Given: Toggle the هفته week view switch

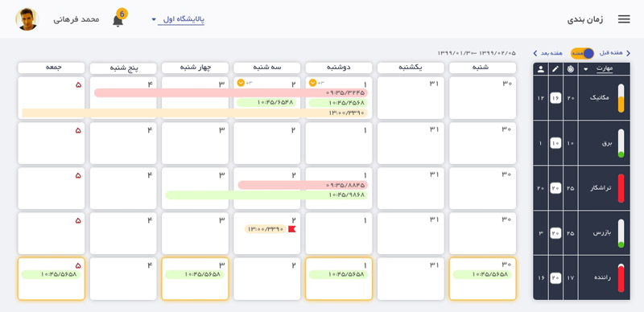Looking at the screenshot, I should (582, 53).
